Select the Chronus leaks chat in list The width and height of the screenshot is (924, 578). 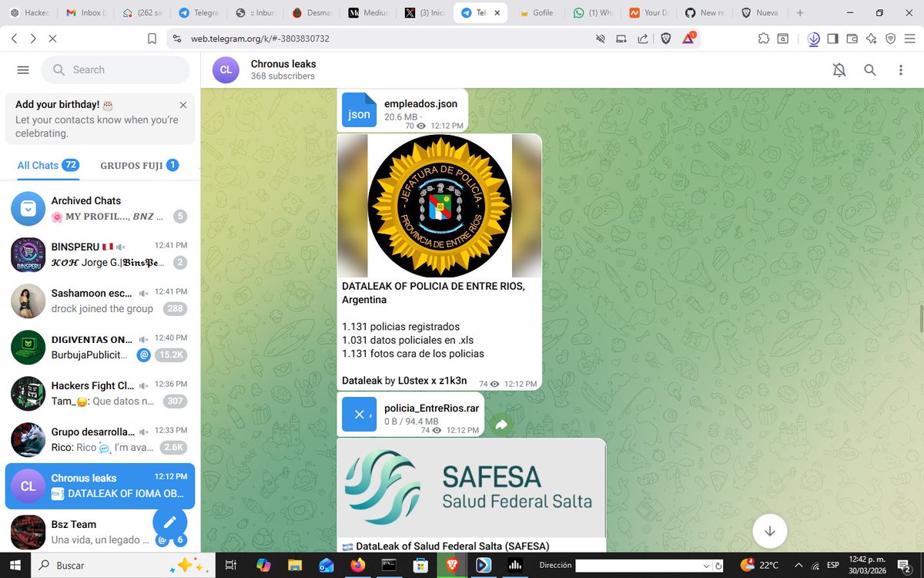[100, 486]
